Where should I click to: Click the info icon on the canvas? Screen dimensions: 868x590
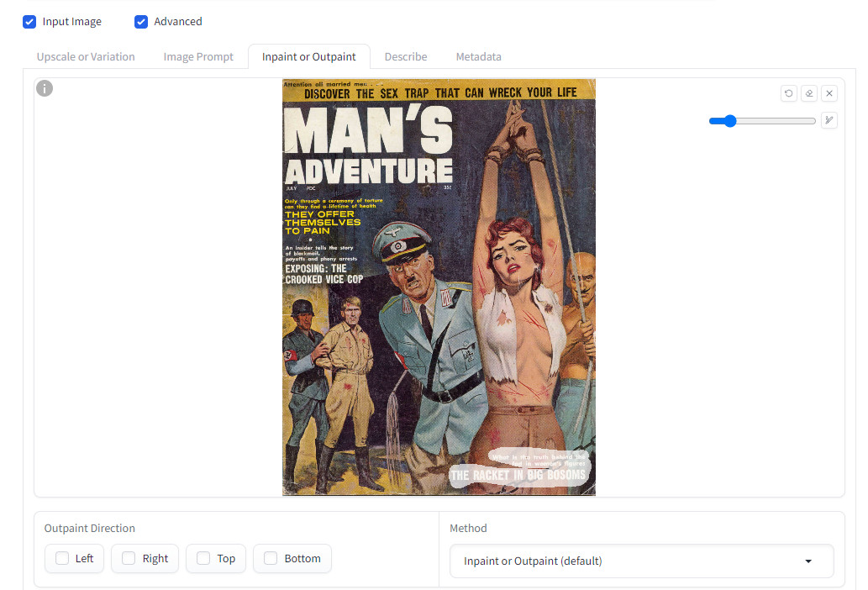45,88
